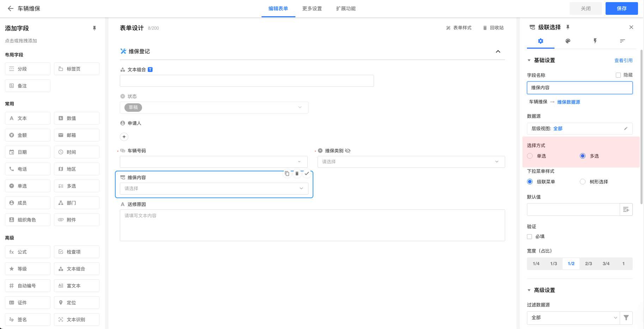The width and height of the screenshot is (644, 329).
Task: Switch to the 扩展功能 tab
Action: point(346,8)
